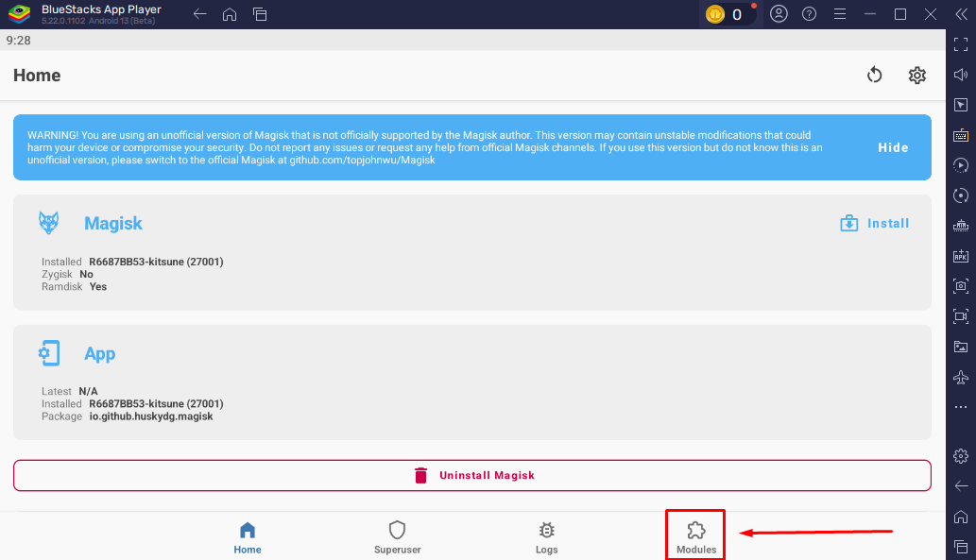
Task: Open BlueStacks multi-instance tabs icon in title bar
Action: point(260,13)
